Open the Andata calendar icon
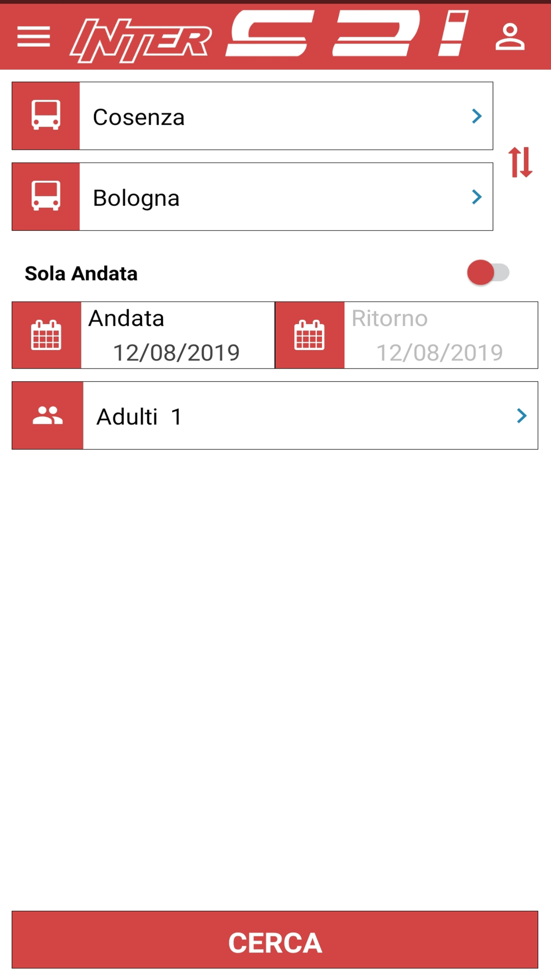Screen dimensions: 551x980 [46, 335]
